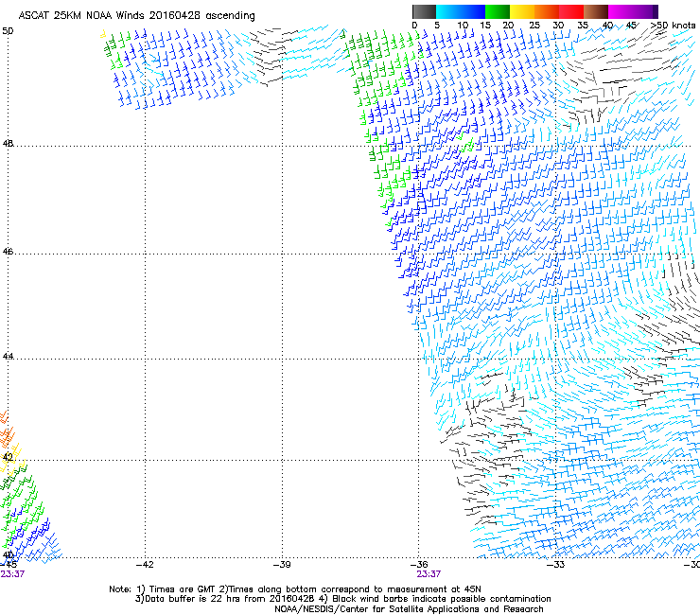The width and height of the screenshot is (700, 615).
Task: Click the brown 35-40 knots legend swatch
Action: [596, 11]
